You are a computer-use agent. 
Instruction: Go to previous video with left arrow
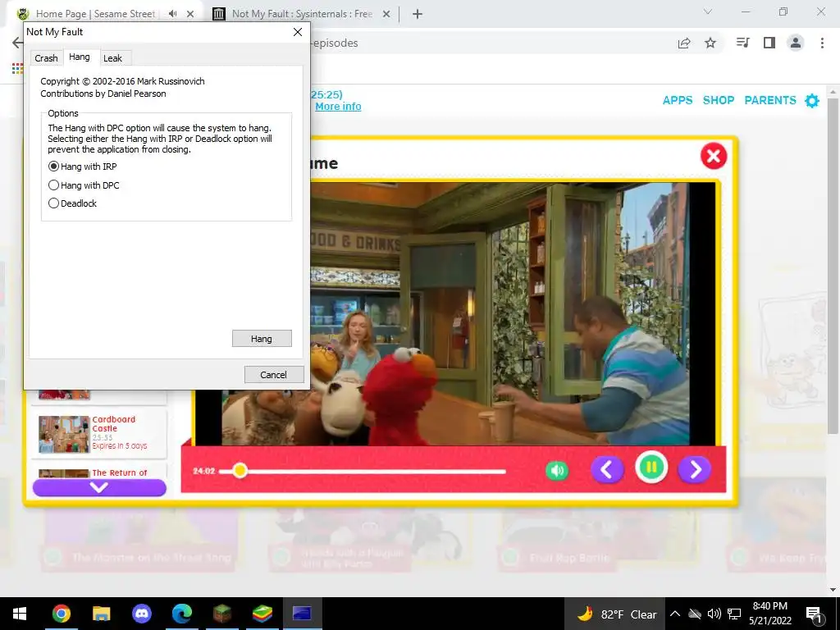coord(607,469)
